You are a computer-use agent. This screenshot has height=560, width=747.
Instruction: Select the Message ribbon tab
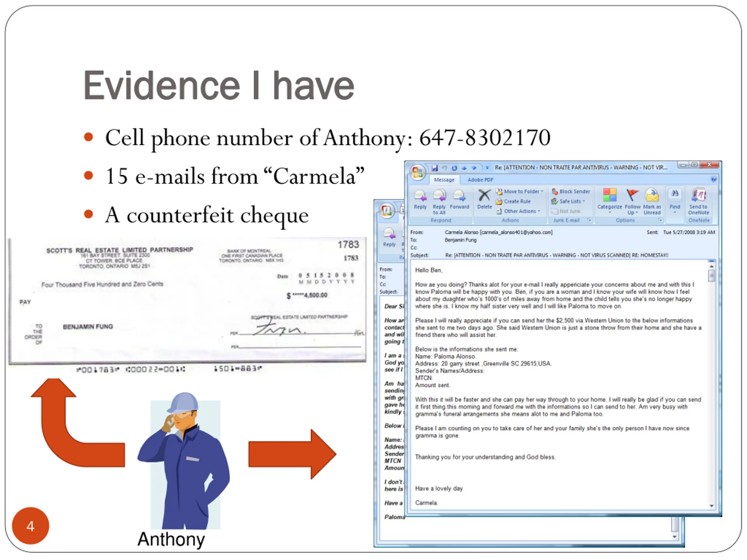(x=444, y=180)
